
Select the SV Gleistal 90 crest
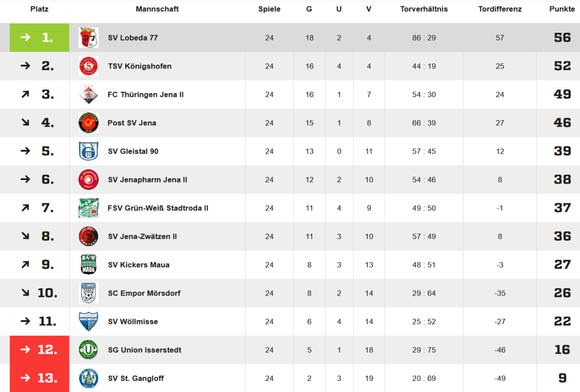coord(88,151)
